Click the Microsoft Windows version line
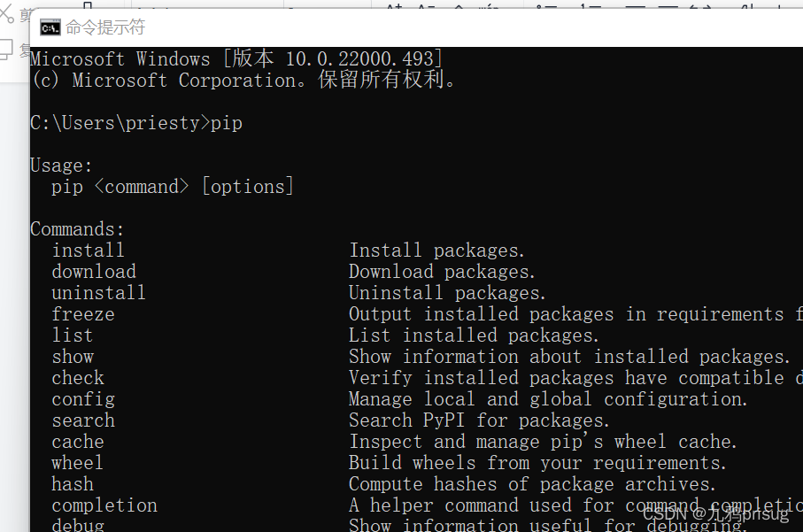Viewport: 803px width, 532px height. [x=236, y=59]
